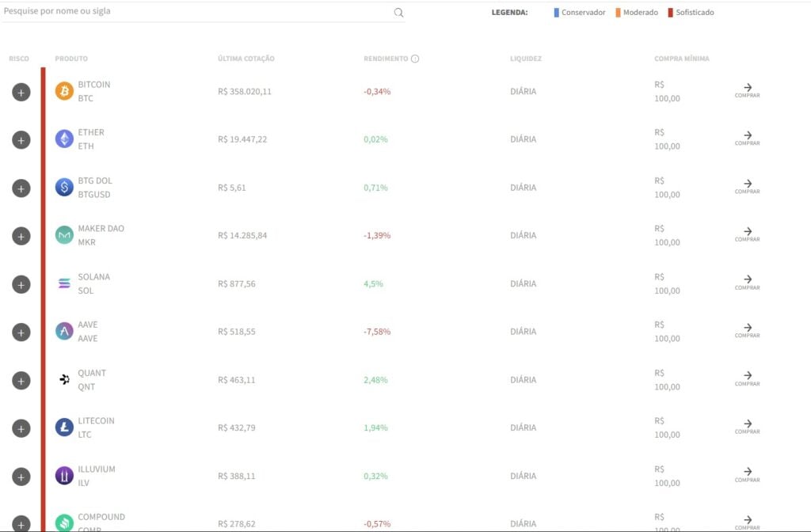Buy Litecoin with the Comprar arrow

point(748,427)
